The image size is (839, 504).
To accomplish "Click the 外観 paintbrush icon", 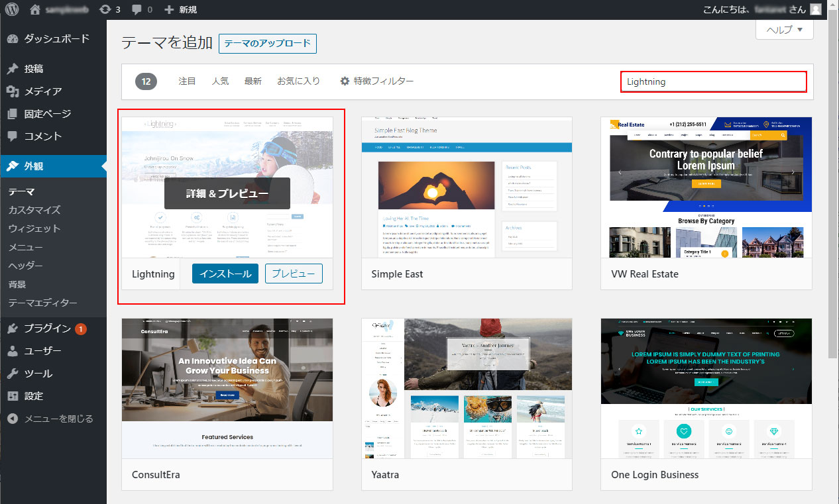I will click(12, 166).
